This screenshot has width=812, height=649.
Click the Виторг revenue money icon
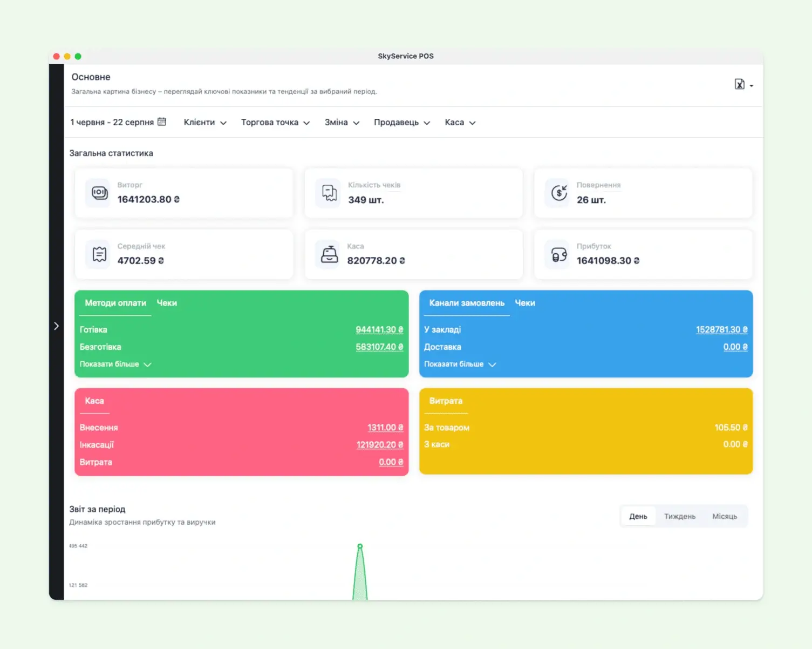[99, 193]
